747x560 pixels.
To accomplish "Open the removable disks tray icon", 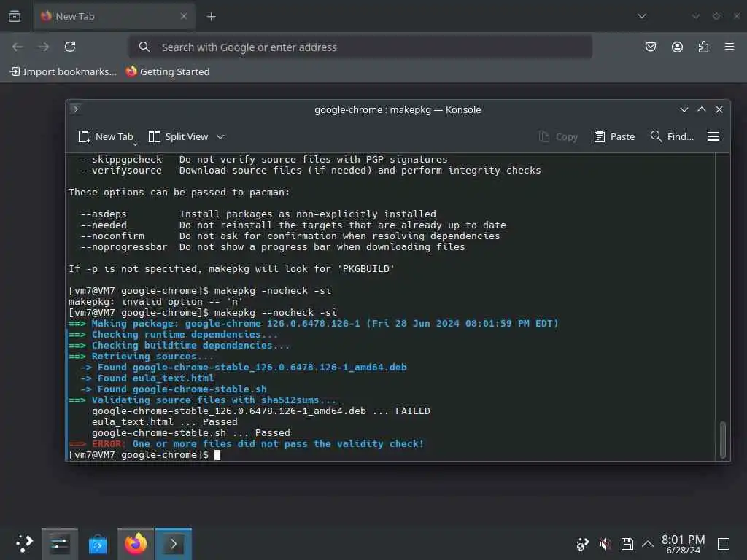I will tap(627, 544).
